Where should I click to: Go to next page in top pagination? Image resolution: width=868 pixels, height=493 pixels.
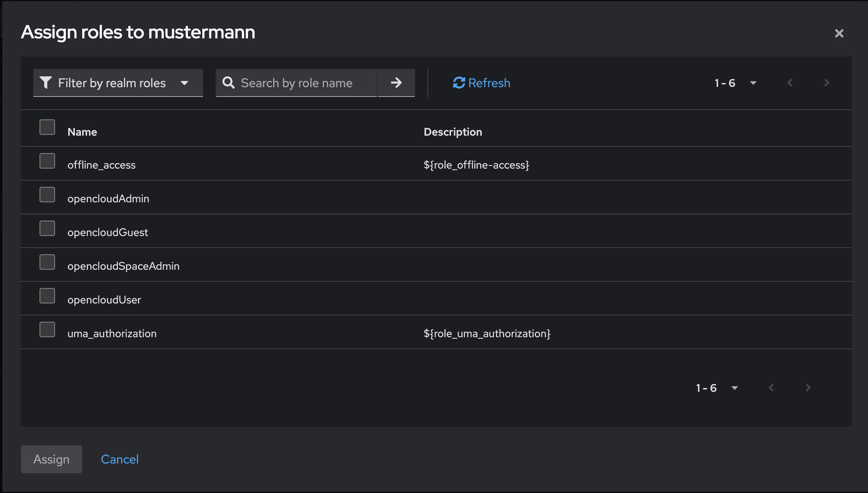point(826,83)
